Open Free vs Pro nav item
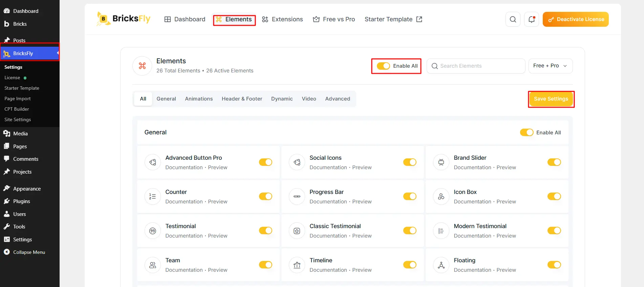Screen dimensions: 644x287 click(334, 19)
